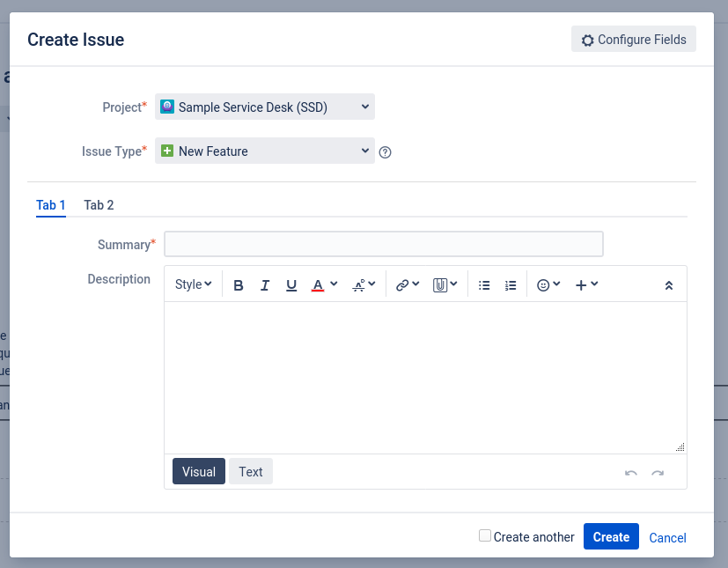Insert a bullet list
Image resolution: width=728 pixels, height=568 pixels.
(x=484, y=285)
